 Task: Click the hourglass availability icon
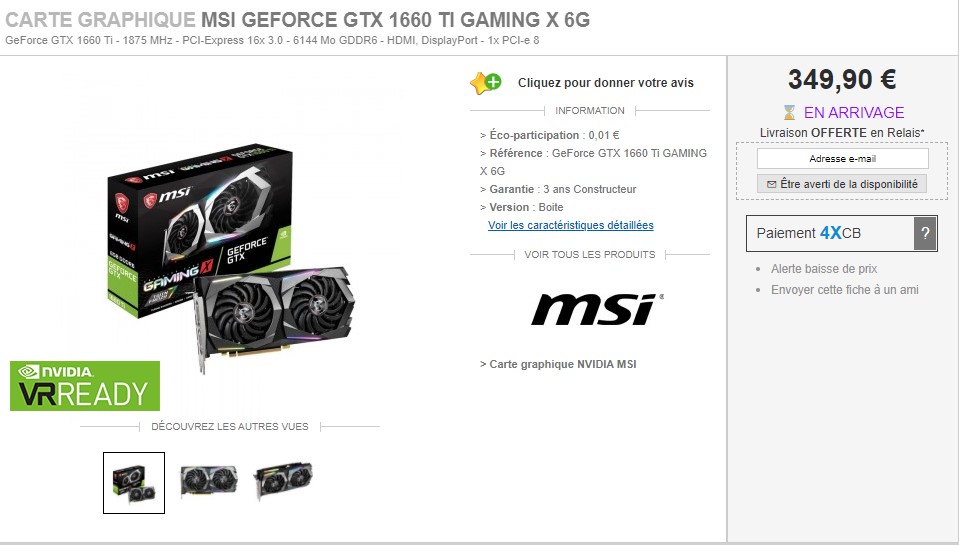click(790, 113)
